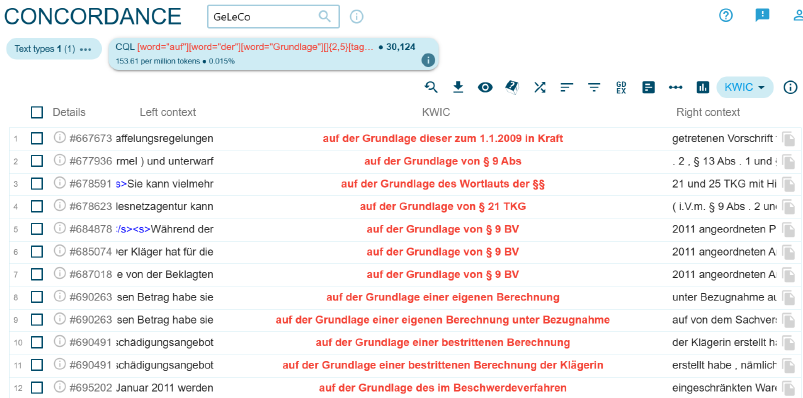Screen dimensions: 803x398
Task: Open document reference #685074
Action: (x=91, y=252)
